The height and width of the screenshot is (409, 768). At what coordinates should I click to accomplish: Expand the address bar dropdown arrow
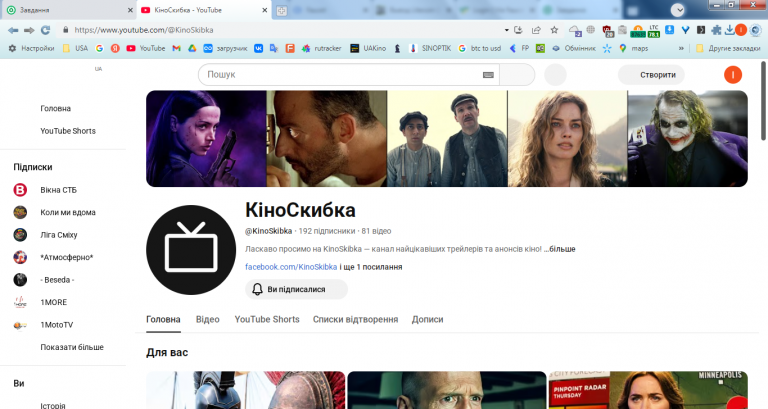coord(506,30)
